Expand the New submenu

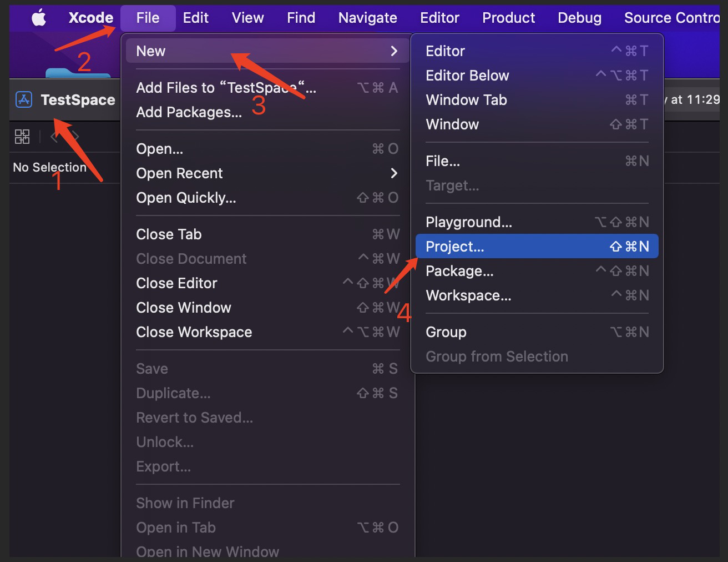(267, 51)
